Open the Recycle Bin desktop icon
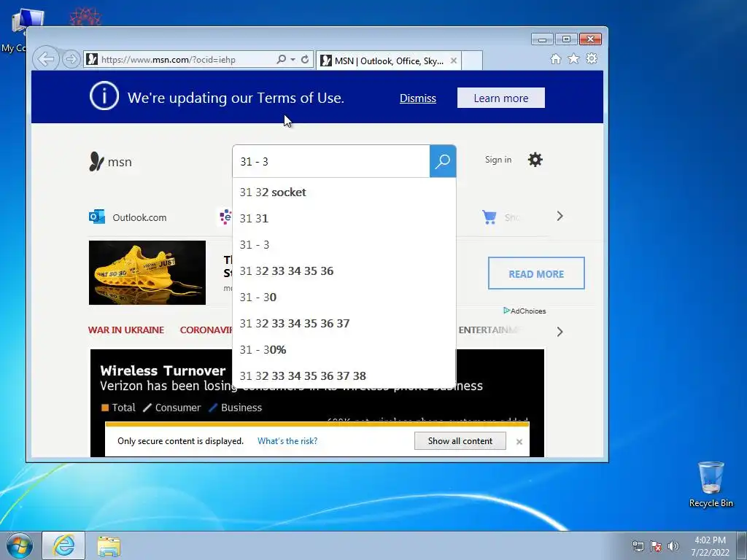 click(x=711, y=484)
